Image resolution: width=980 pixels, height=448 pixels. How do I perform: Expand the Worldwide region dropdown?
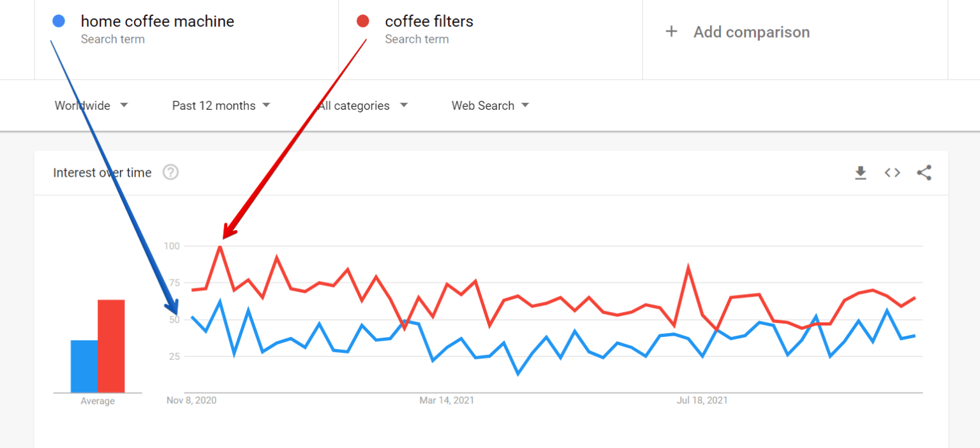pyautogui.click(x=91, y=105)
